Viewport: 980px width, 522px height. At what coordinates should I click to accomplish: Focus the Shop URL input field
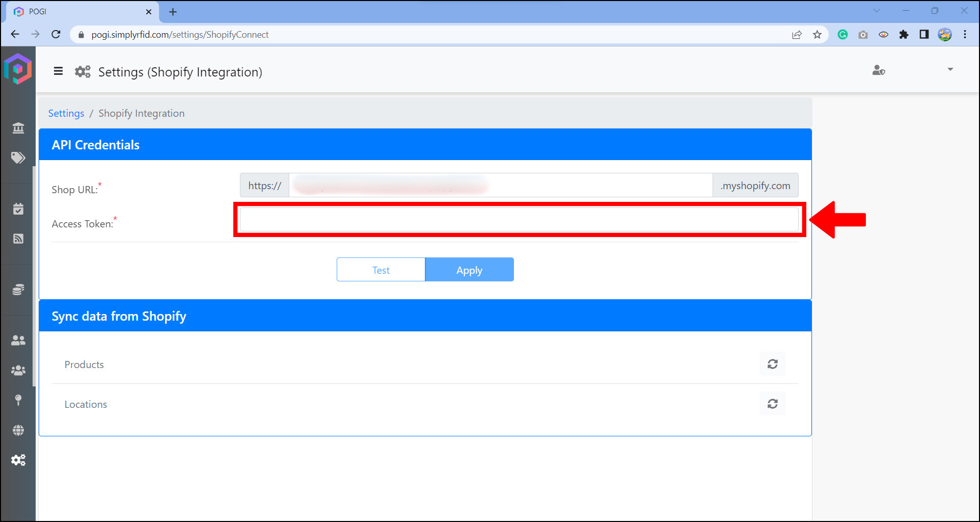point(501,185)
